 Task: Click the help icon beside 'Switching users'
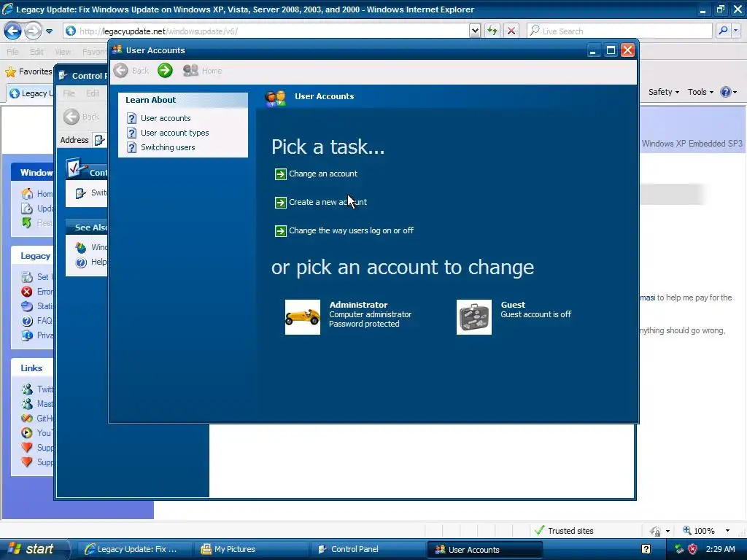tap(131, 147)
